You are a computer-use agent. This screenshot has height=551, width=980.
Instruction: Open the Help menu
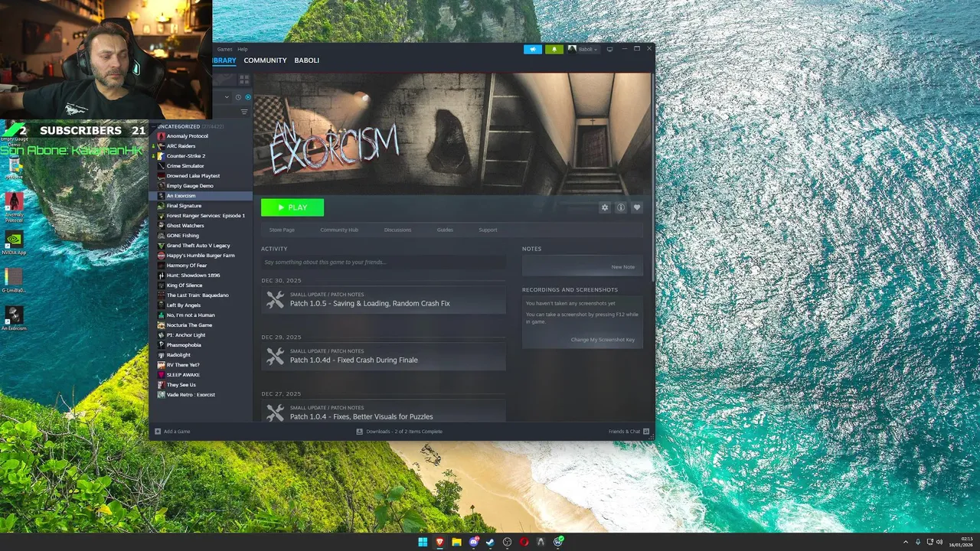coord(242,49)
